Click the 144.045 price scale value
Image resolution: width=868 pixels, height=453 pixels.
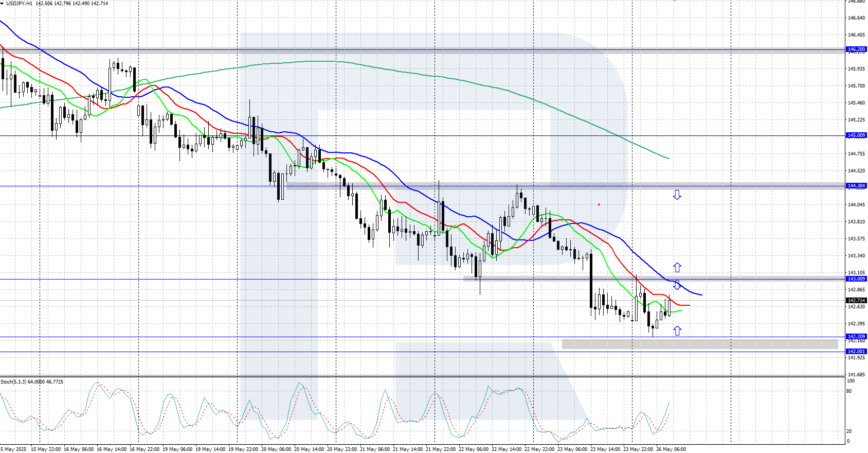pos(856,205)
